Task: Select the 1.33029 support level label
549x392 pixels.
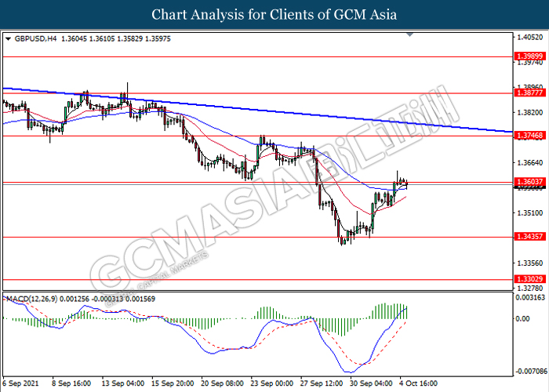Action: coord(529,279)
